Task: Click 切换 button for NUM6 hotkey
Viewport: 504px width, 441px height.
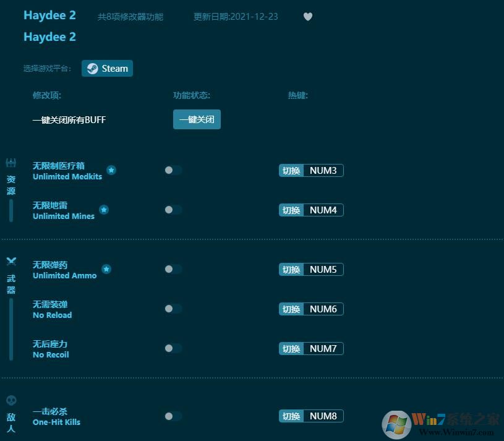Action: pos(291,309)
